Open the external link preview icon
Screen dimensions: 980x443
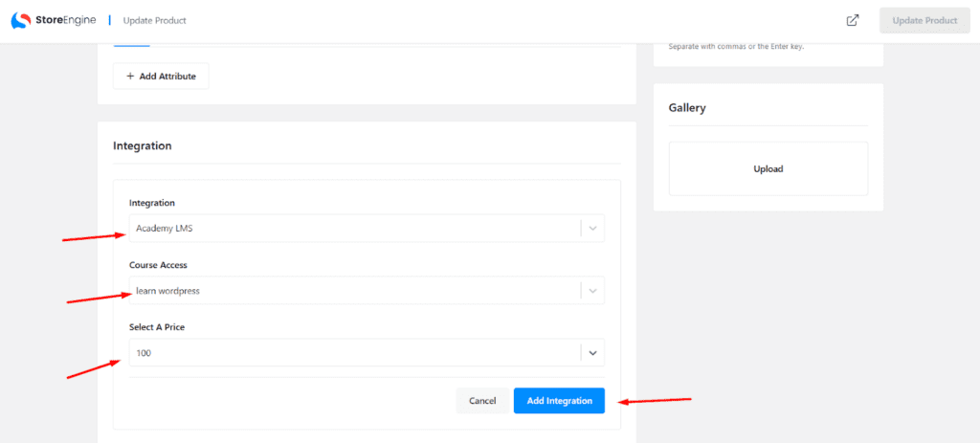coord(853,20)
